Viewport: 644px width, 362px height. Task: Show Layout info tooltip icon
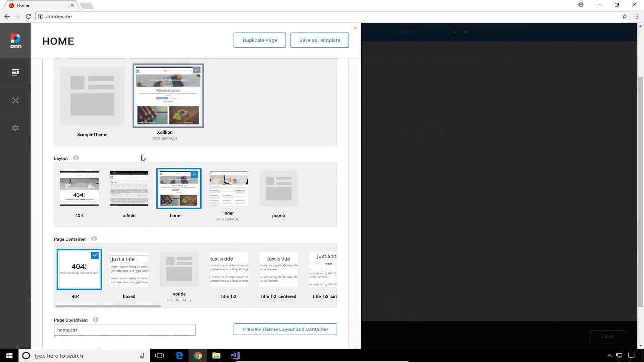(76, 158)
